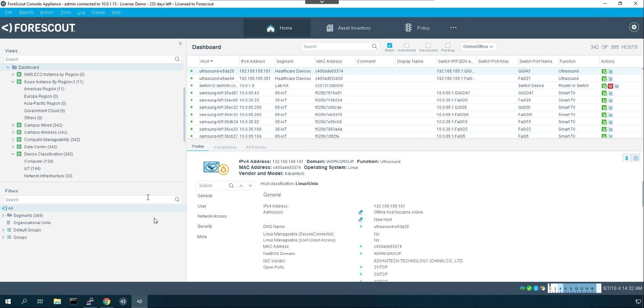The height and width of the screenshot is (308, 644).
Task: Open File Explorer from the Windows taskbar
Action: click(57, 301)
